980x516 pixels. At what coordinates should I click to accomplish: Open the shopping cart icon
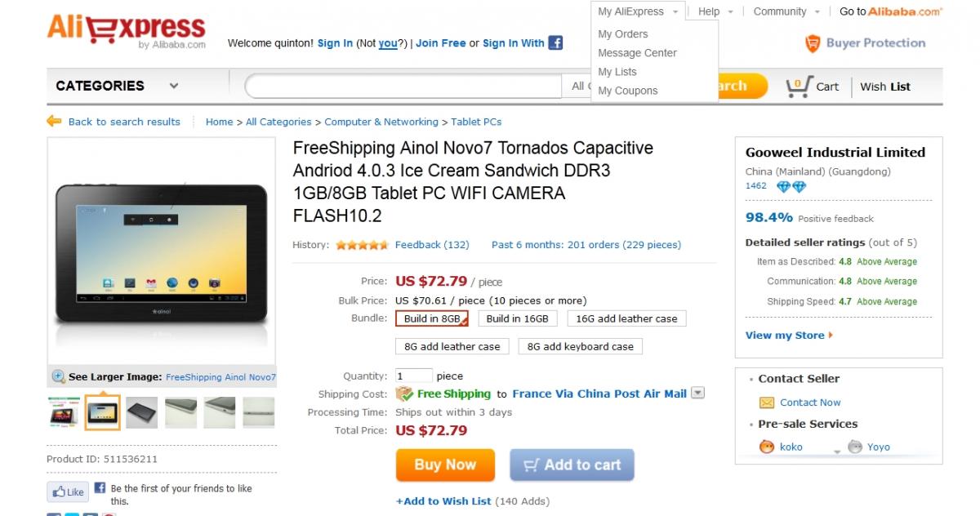pos(798,86)
